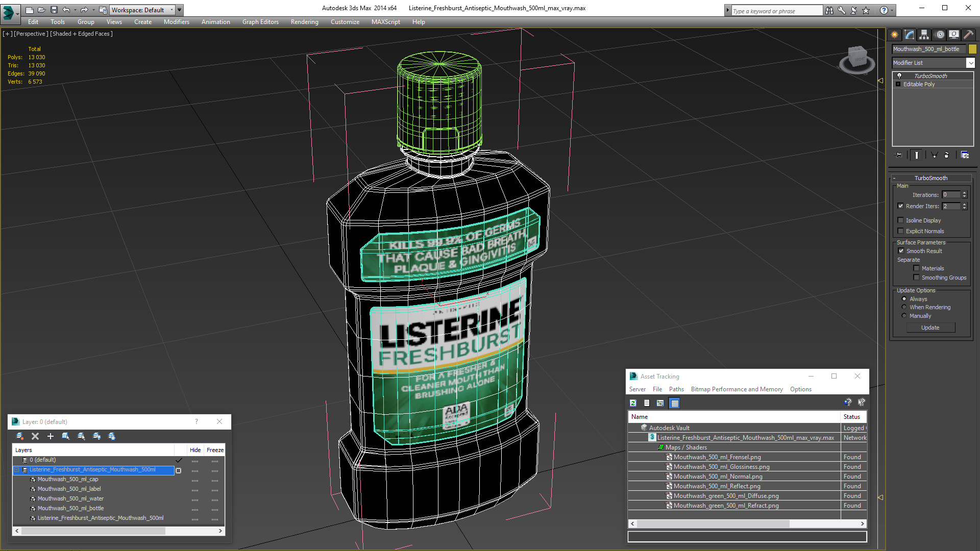Open the Redo history dropdown arrow
The image size is (980, 551).
pyautogui.click(x=93, y=10)
